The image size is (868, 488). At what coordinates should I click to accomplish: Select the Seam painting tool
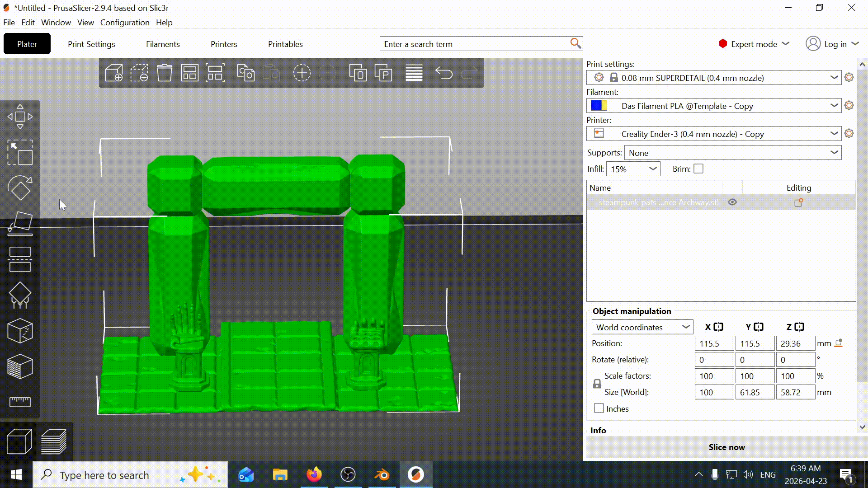coord(20,331)
